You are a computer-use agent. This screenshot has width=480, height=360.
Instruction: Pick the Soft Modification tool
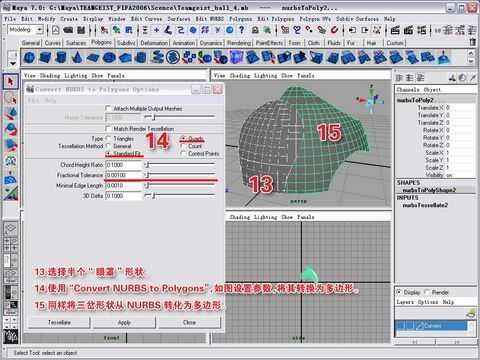pyautogui.click(x=11, y=177)
